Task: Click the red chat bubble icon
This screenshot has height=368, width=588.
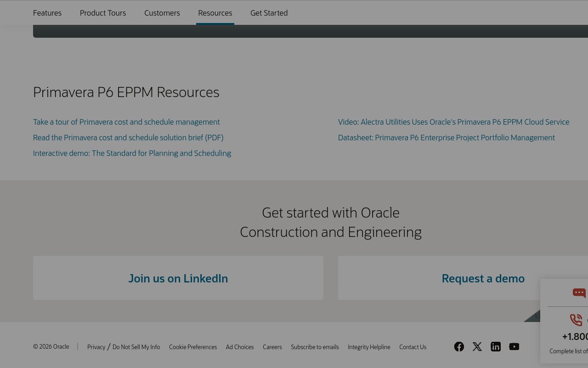Action: [x=579, y=293]
